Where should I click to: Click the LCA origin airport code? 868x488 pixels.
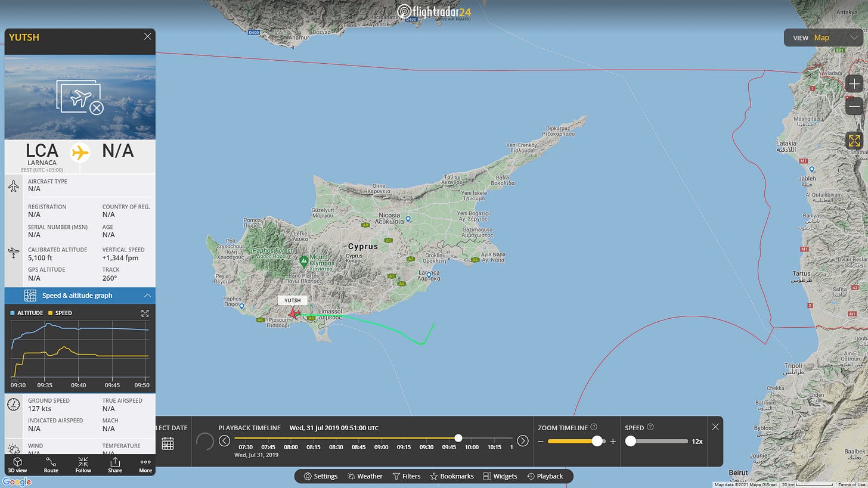[42, 151]
